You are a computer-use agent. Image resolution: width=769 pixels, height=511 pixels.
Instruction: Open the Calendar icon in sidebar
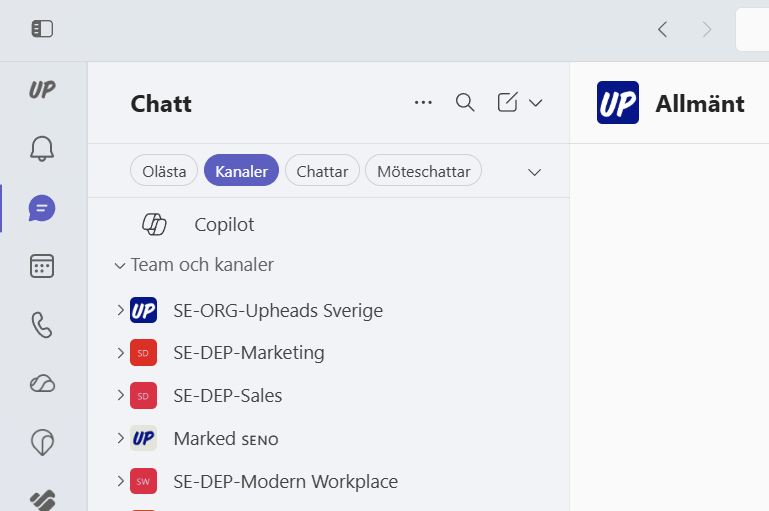click(42, 266)
